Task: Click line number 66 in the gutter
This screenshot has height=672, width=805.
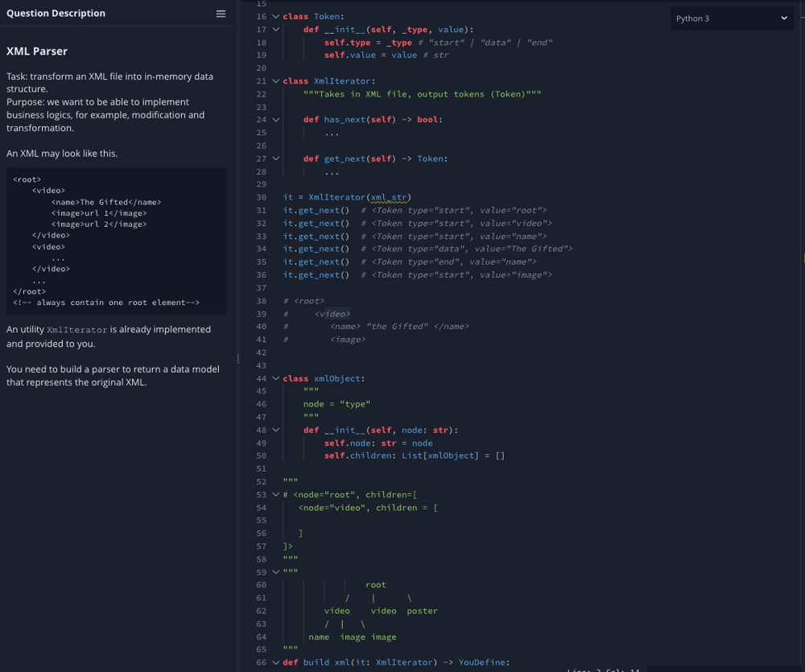Action: tap(262, 662)
